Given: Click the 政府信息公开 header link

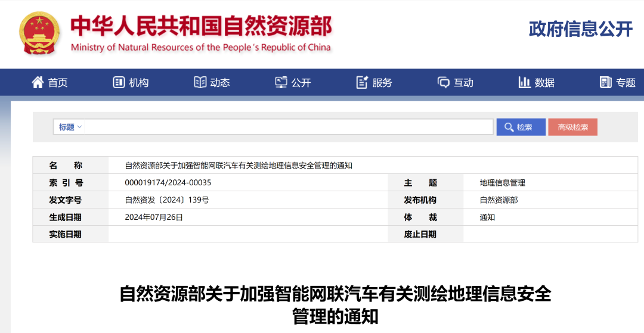Looking at the screenshot, I should click(580, 29).
